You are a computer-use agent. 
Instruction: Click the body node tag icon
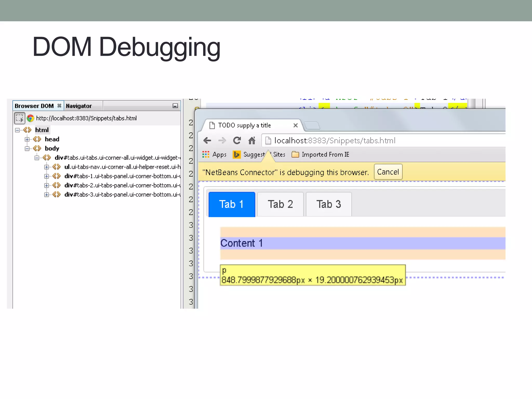(37, 148)
